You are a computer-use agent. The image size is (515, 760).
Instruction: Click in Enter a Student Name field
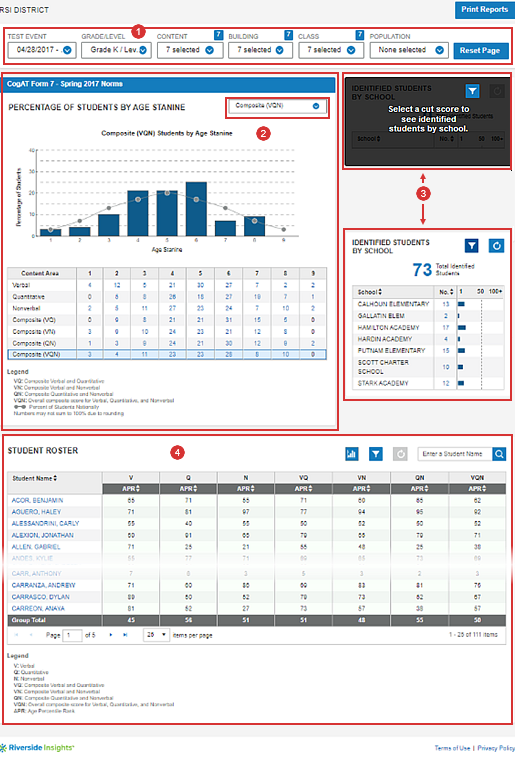pyautogui.click(x=455, y=454)
